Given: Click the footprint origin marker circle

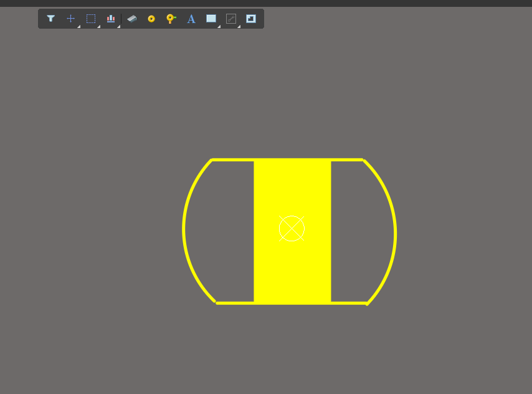Looking at the screenshot, I should (292, 229).
